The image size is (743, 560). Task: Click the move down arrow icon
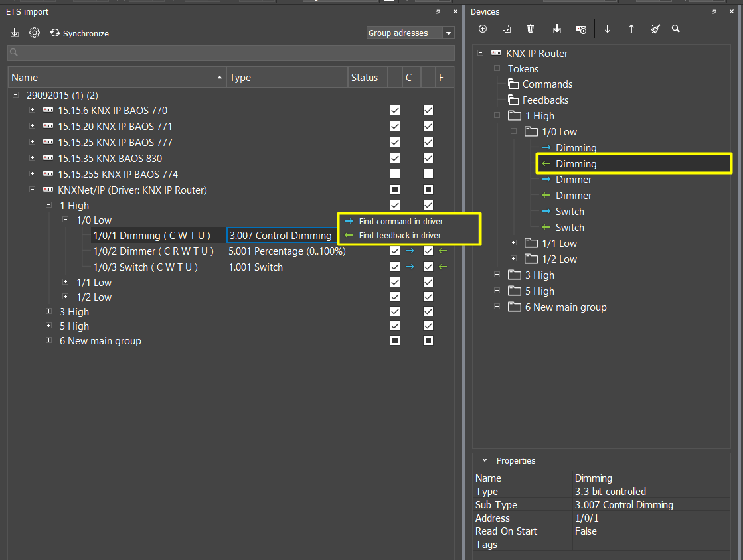tap(608, 29)
